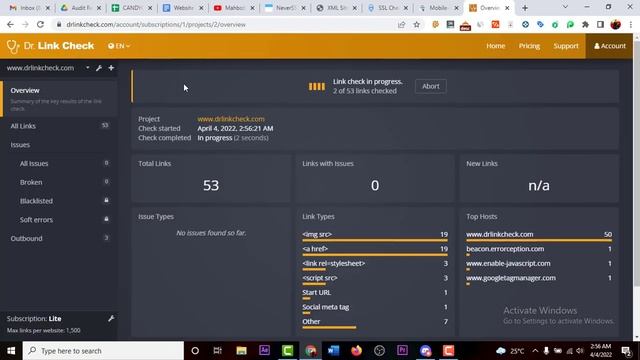Image resolution: width=640 pixels, height=360 pixels.
Task: Select the <link rel=stylesheet> row
Action: coord(375,264)
